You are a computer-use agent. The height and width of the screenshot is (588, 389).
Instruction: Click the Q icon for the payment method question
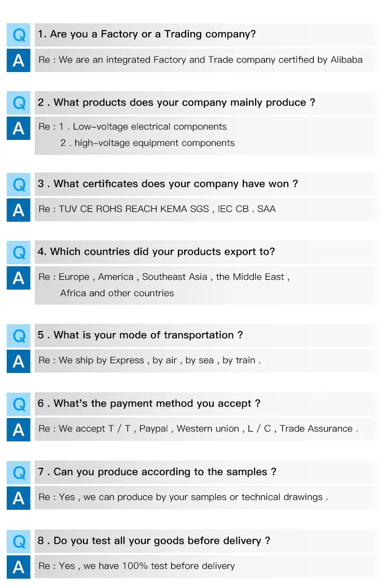[19, 404]
